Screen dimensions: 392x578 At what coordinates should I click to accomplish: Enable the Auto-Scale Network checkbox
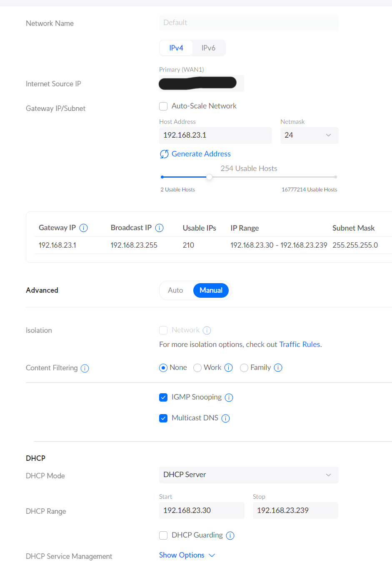coord(163,106)
